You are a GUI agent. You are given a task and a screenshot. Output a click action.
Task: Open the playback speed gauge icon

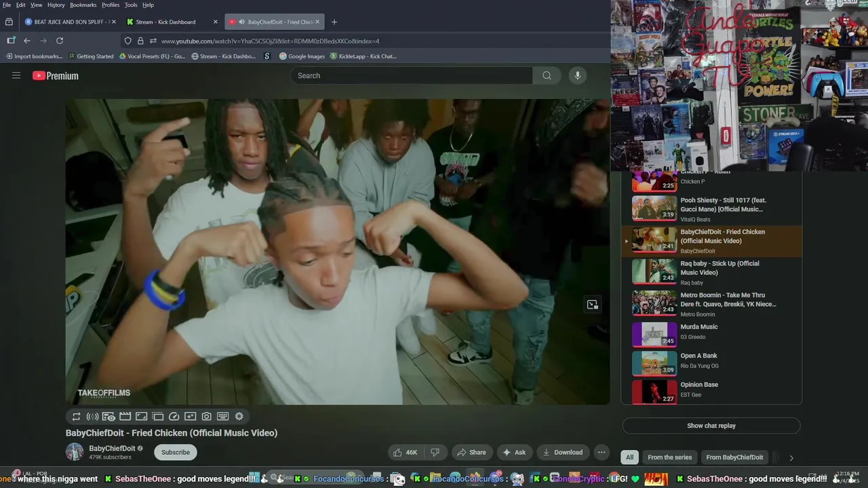click(x=174, y=417)
